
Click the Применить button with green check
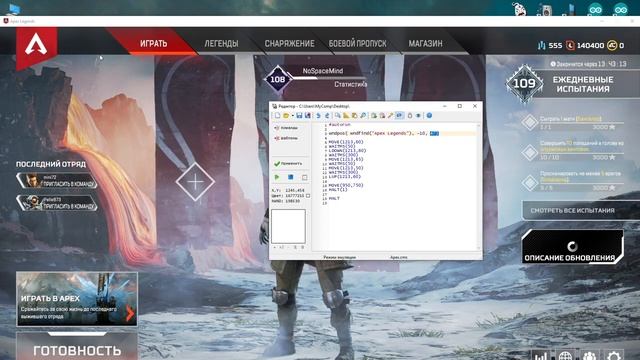coord(288,164)
